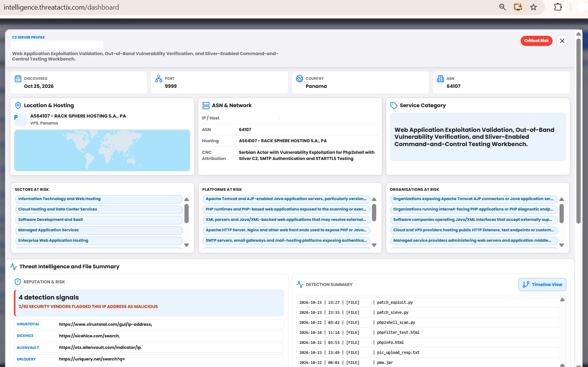The height and width of the screenshot is (367, 588).
Task: Select the Cloud Hosting and Data Center Services tag
Action: 99,209
